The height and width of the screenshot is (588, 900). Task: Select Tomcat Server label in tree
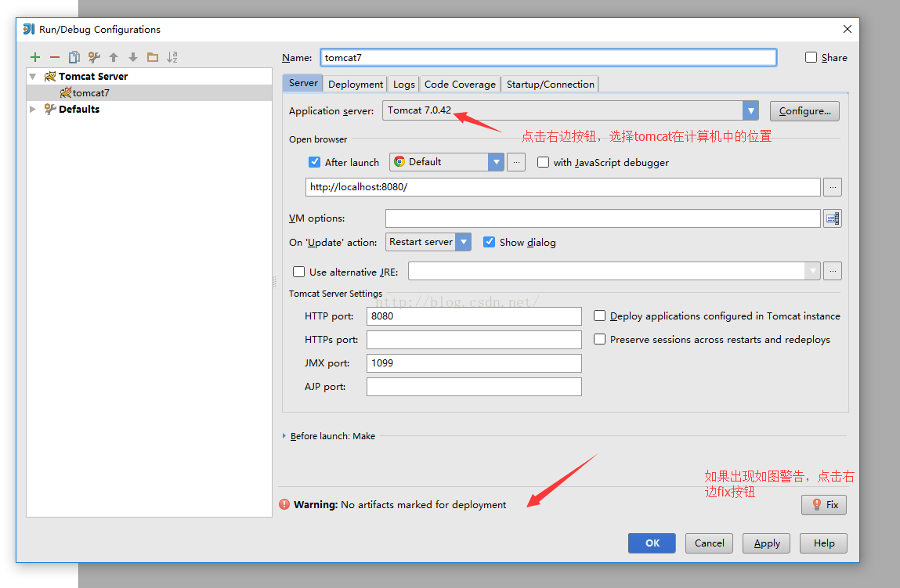click(x=93, y=76)
